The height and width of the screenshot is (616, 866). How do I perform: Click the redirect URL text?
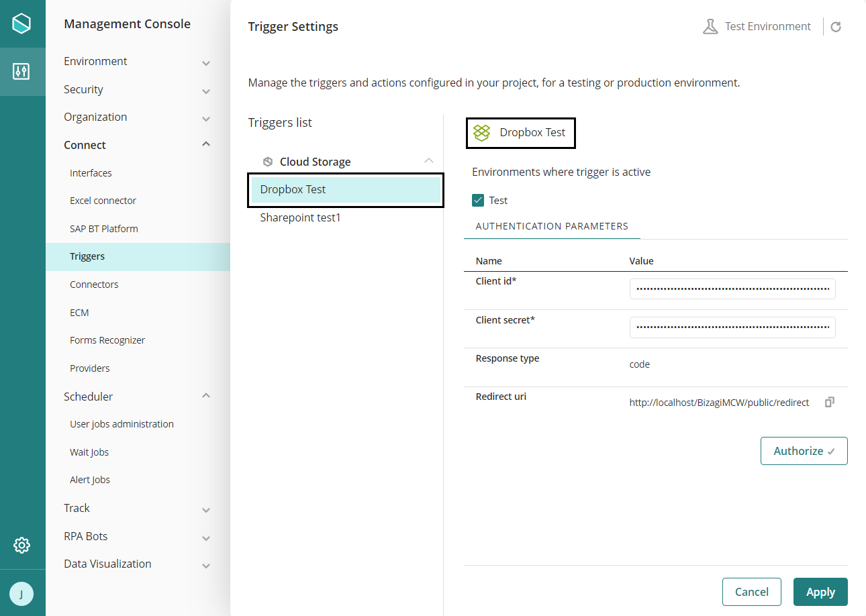point(719,403)
